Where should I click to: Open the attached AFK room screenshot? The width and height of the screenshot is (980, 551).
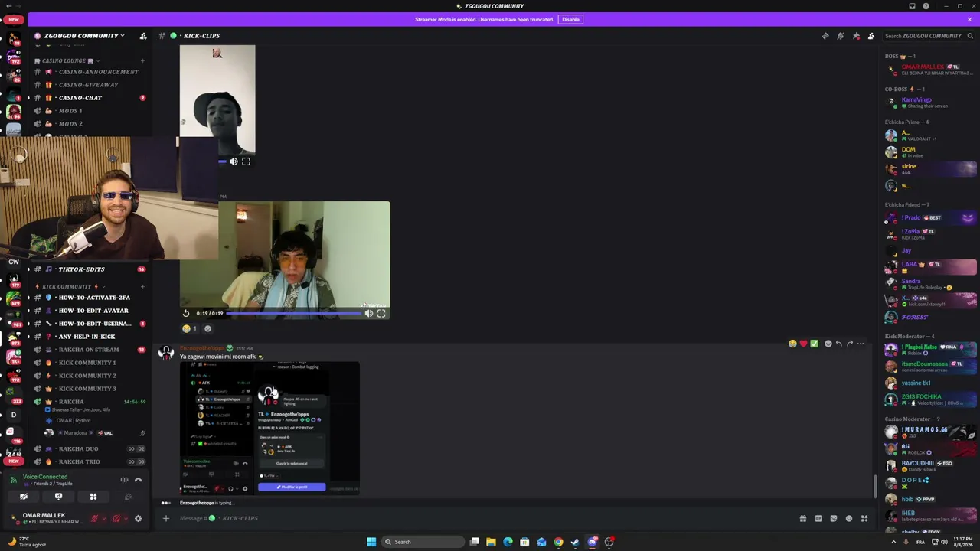pos(269,428)
